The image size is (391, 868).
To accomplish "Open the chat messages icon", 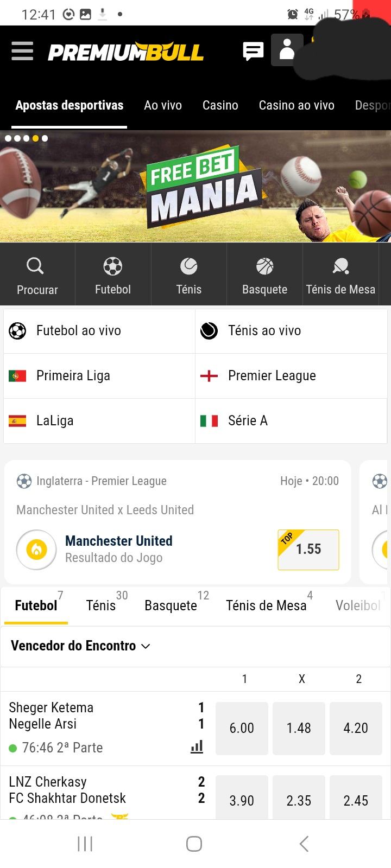I will [x=253, y=51].
